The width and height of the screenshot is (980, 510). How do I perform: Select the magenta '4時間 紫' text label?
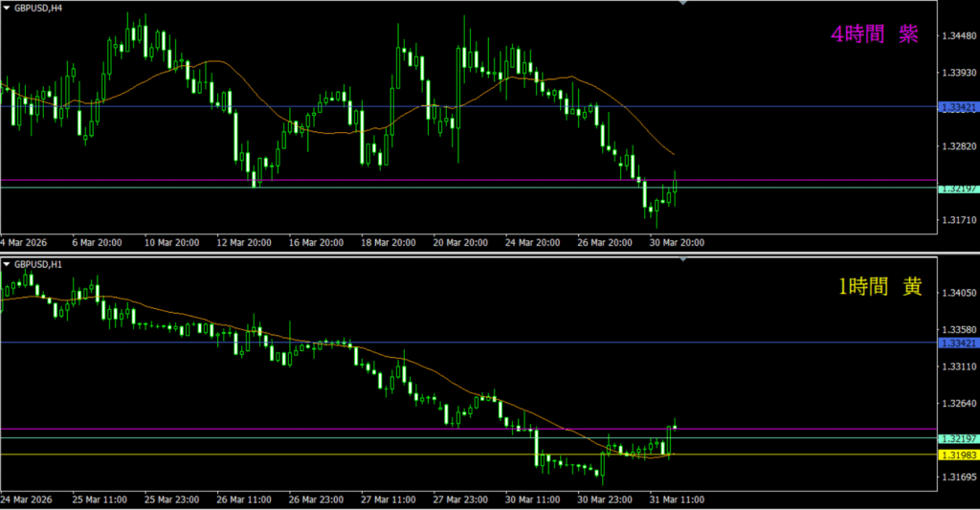click(874, 34)
